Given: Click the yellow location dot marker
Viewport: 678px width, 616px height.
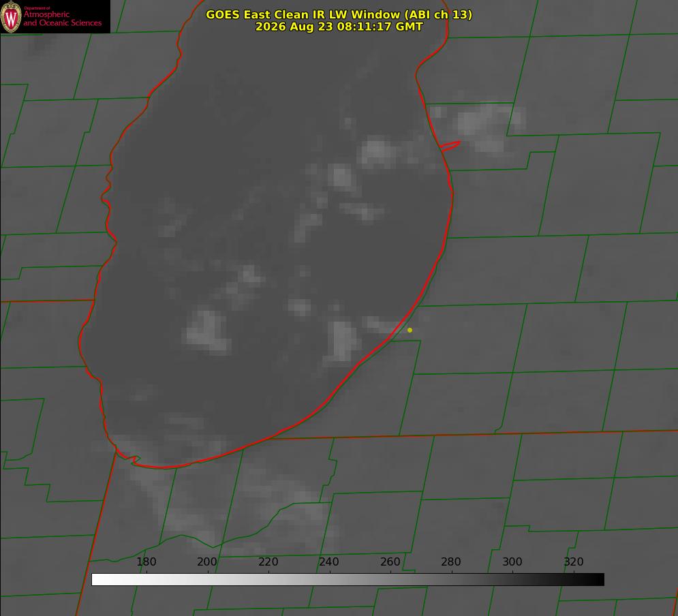Looking at the screenshot, I should point(410,330).
